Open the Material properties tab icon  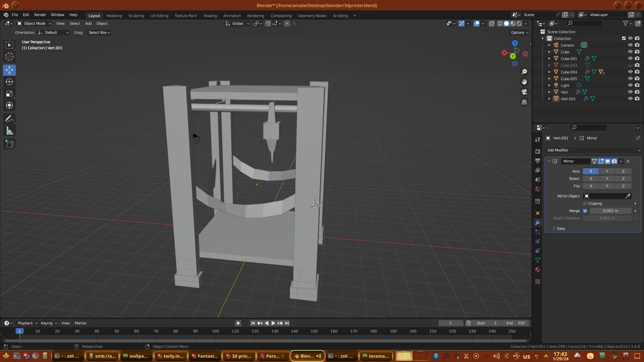coord(538,269)
